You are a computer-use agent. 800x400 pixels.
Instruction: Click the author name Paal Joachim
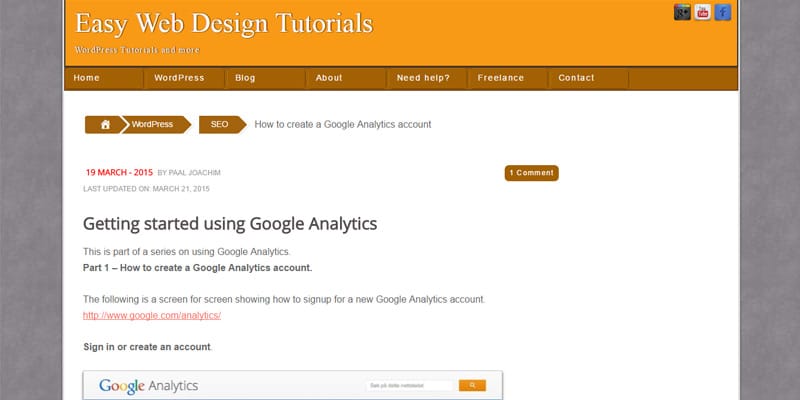pyautogui.click(x=194, y=173)
